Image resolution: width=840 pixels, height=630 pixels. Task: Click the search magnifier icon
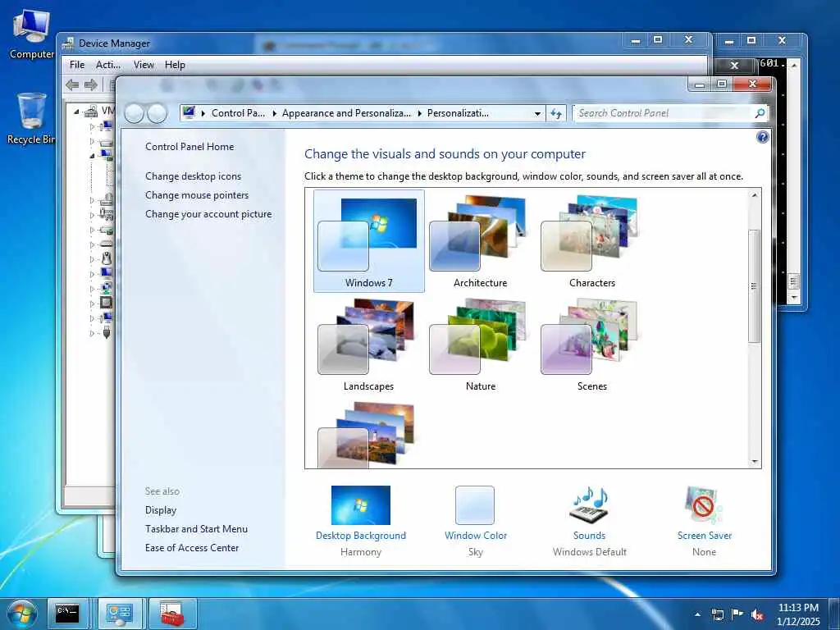(760, 113)
